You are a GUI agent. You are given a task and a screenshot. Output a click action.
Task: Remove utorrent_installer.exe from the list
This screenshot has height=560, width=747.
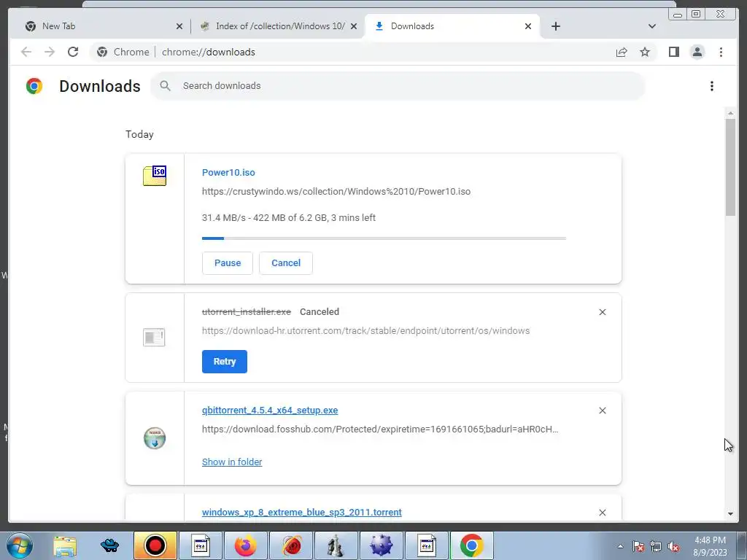[x=602, y=312]
